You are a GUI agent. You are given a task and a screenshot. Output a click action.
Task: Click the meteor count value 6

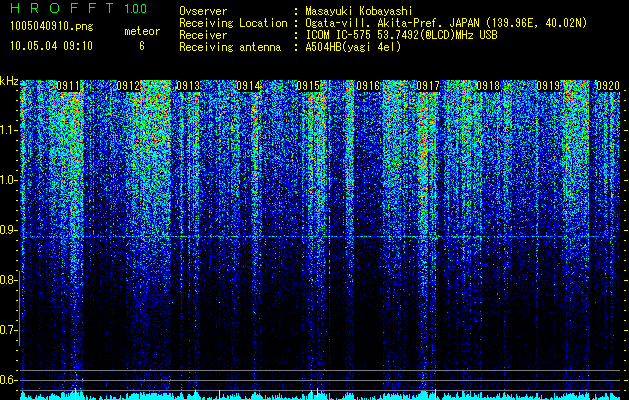tap(142, 46)
